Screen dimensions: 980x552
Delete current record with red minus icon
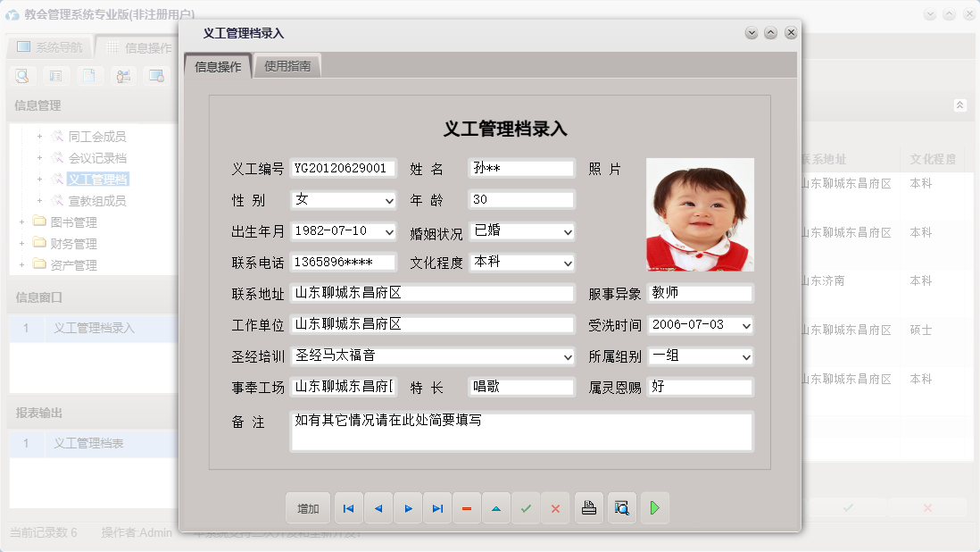(467, 507)
